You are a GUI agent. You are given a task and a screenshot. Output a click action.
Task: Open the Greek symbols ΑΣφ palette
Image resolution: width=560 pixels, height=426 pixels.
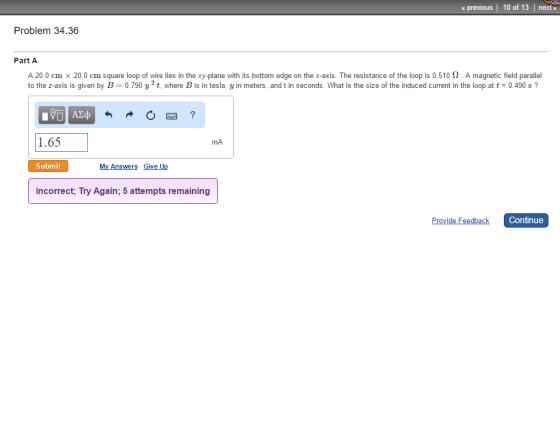[81, 115]
